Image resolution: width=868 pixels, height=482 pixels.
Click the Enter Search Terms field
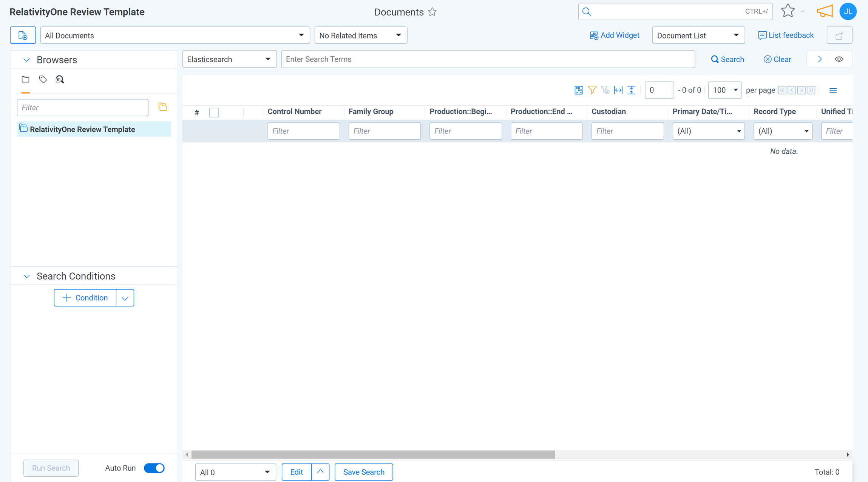[488, 59]
